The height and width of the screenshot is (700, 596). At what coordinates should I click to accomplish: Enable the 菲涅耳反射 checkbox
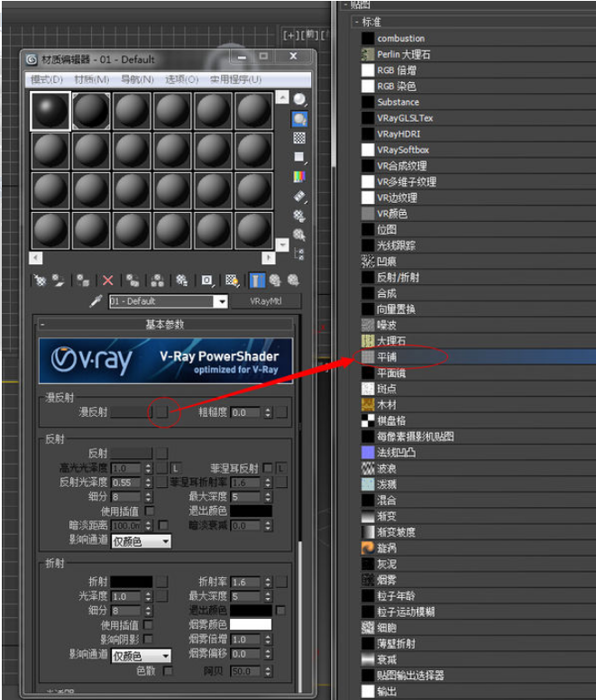click(x=268, y=468)
